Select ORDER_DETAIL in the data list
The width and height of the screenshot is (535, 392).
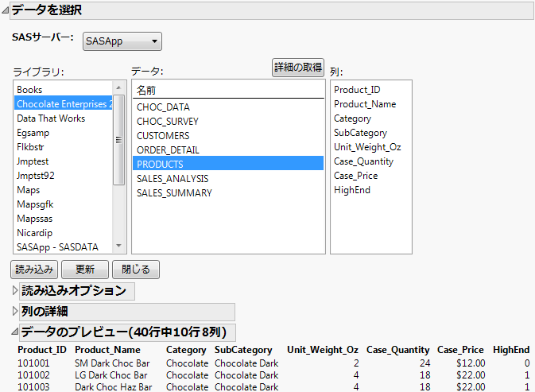[x=168, y=150]
